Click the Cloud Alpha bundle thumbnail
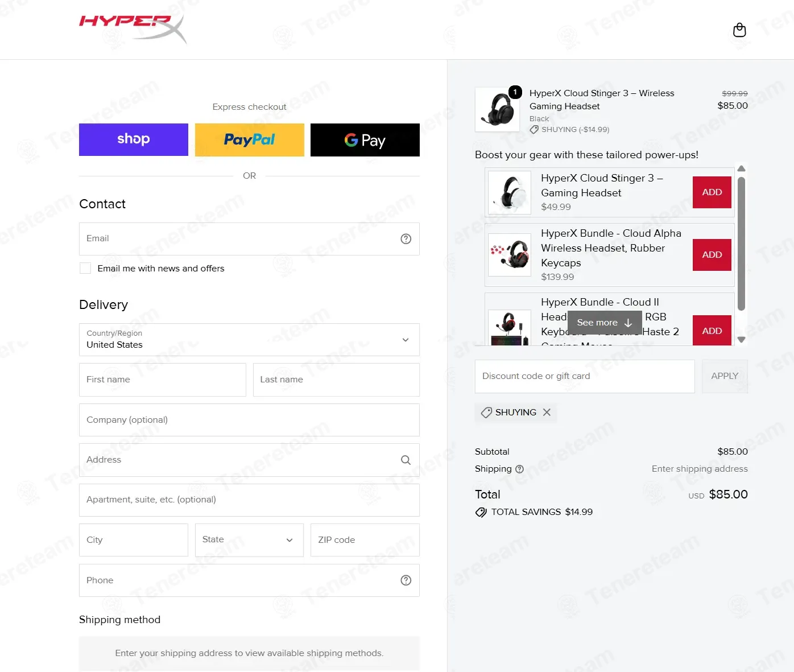This screenshot has width=794, height=672. 510,255
